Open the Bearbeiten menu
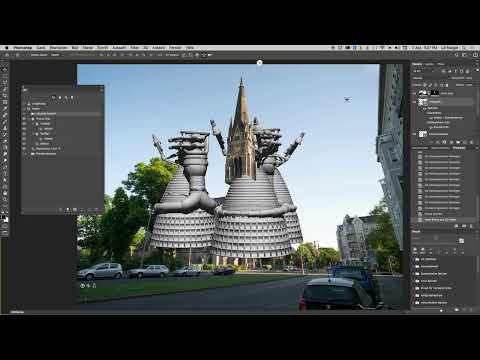Image resolution: width=480 pixels, height=360 pixels. pos(58,48)
